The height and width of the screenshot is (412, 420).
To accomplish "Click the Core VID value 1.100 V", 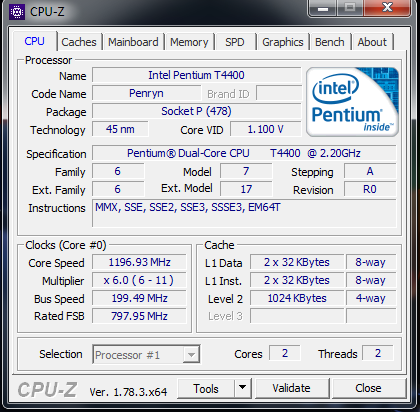I will coord(266,129).
